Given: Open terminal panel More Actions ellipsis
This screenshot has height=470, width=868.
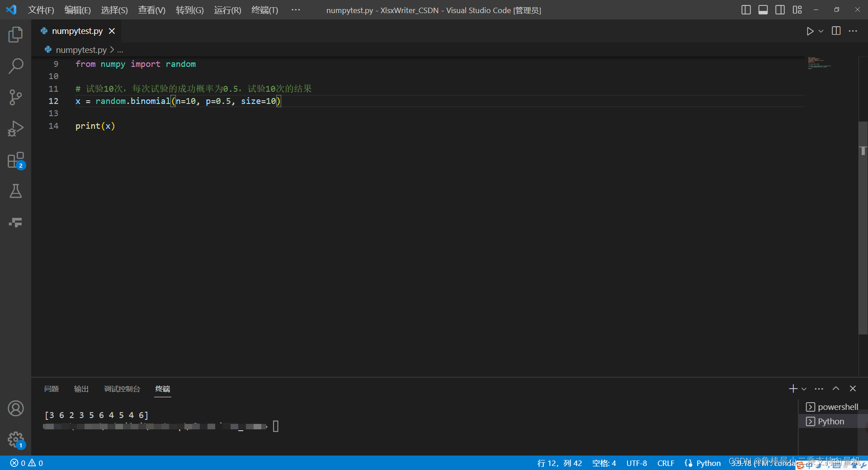Looking at the screenshot, I should (x=819, y=389).
